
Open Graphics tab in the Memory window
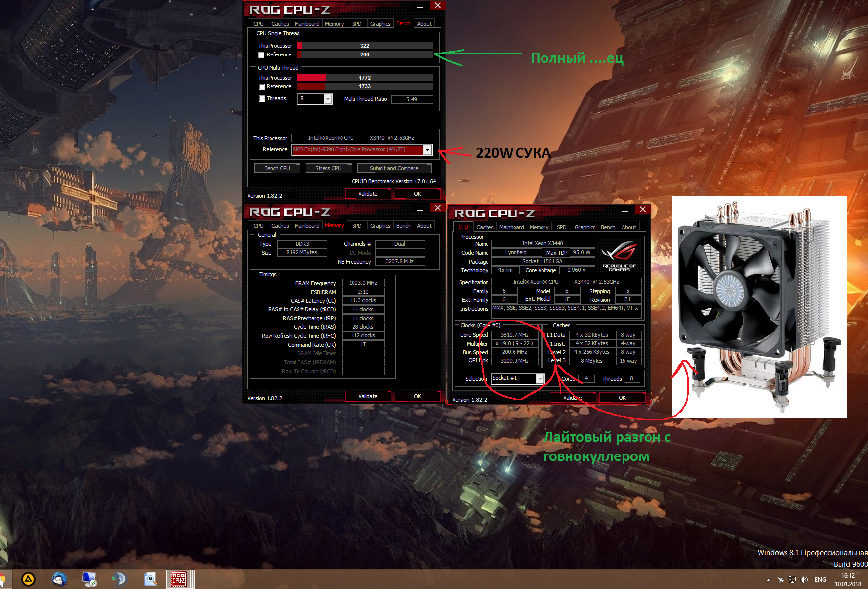(x=380, y=226)
